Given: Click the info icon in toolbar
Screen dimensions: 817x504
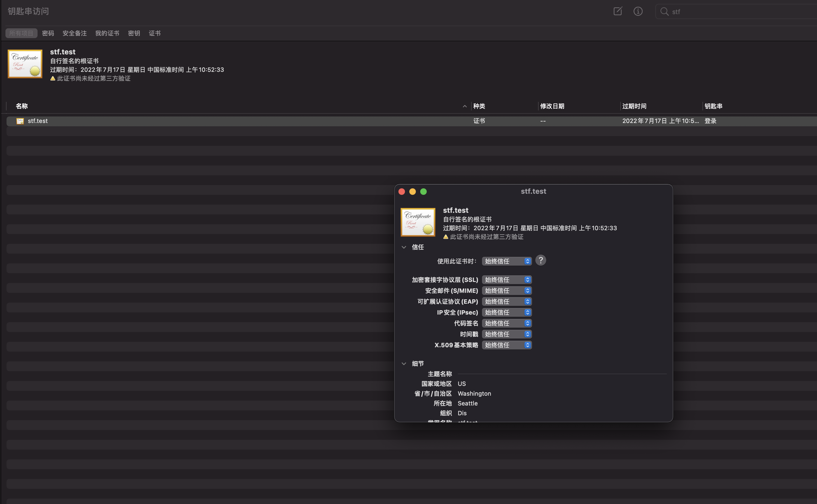Looking at the screenshot, I should point(638,11).
